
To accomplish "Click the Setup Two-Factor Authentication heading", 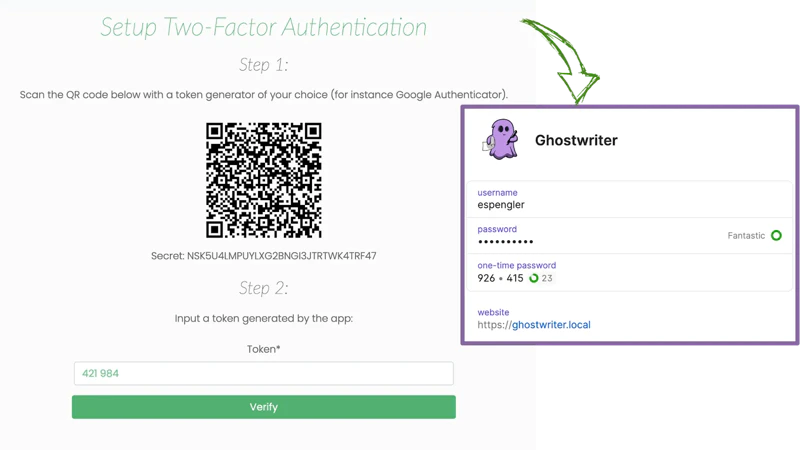I will (264, 27).
